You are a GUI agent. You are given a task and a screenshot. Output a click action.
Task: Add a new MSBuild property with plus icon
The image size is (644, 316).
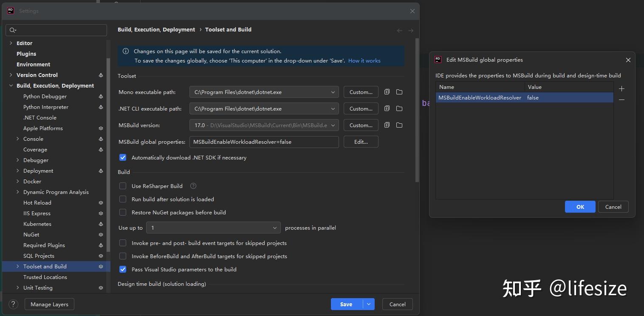click(x=621, y=89)
